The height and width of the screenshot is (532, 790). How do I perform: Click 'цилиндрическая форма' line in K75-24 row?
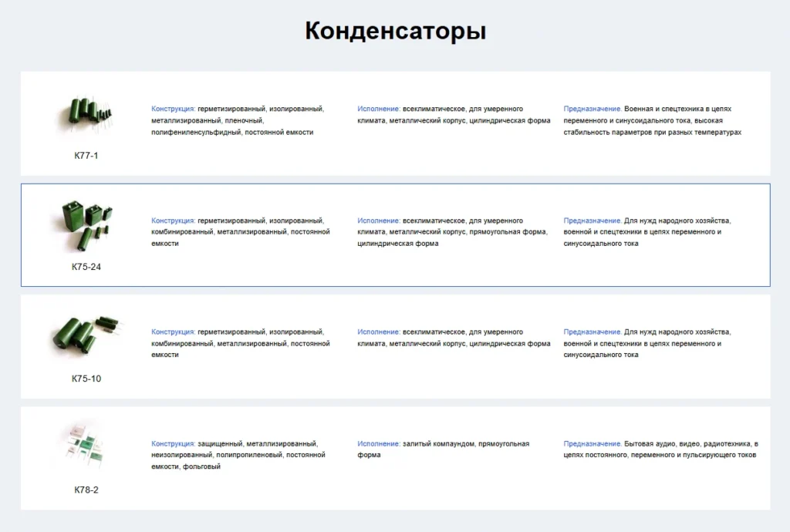pyautogui.click(x=398, y=244)
